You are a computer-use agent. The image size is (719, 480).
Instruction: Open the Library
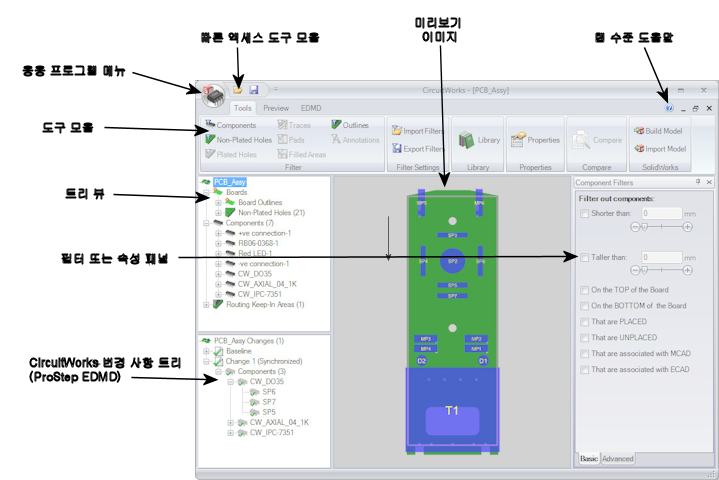point(478,140)
